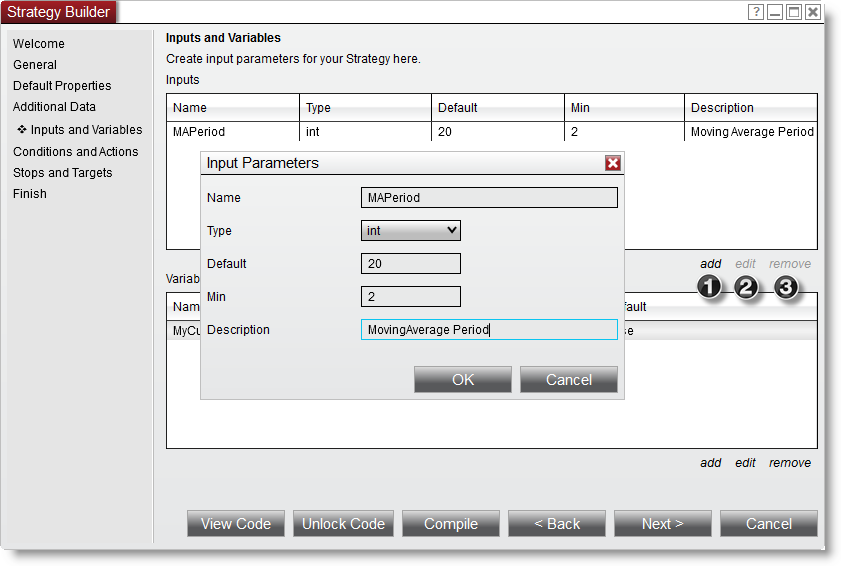Click the Description text field
Viewport: 841px width, 566px height.
click(489, 330)
